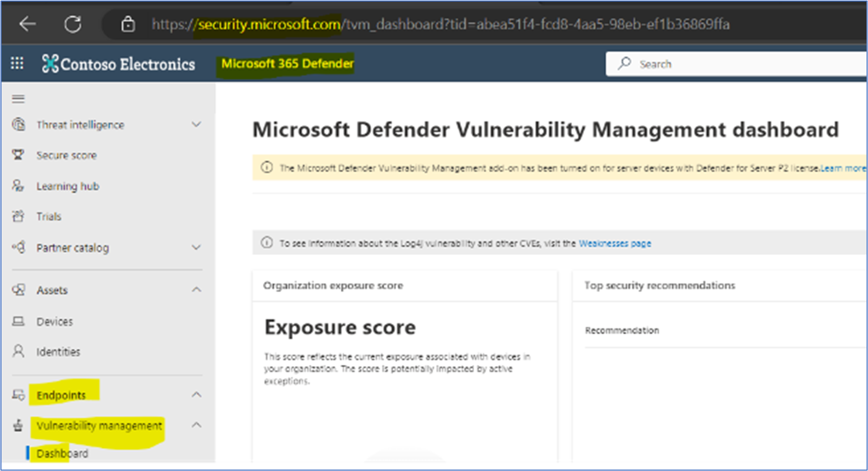Select the Trials icon in the sidebar
The width and height of the screenshot is (868, 471).
18,216
